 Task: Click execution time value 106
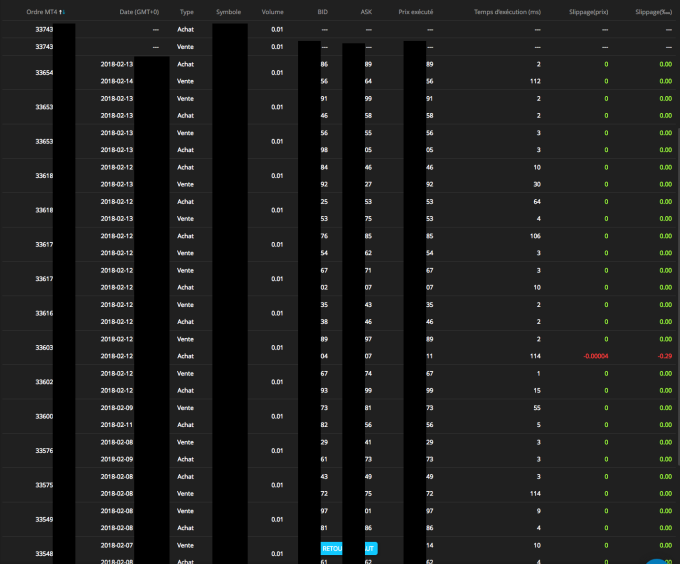coord(535,236)
